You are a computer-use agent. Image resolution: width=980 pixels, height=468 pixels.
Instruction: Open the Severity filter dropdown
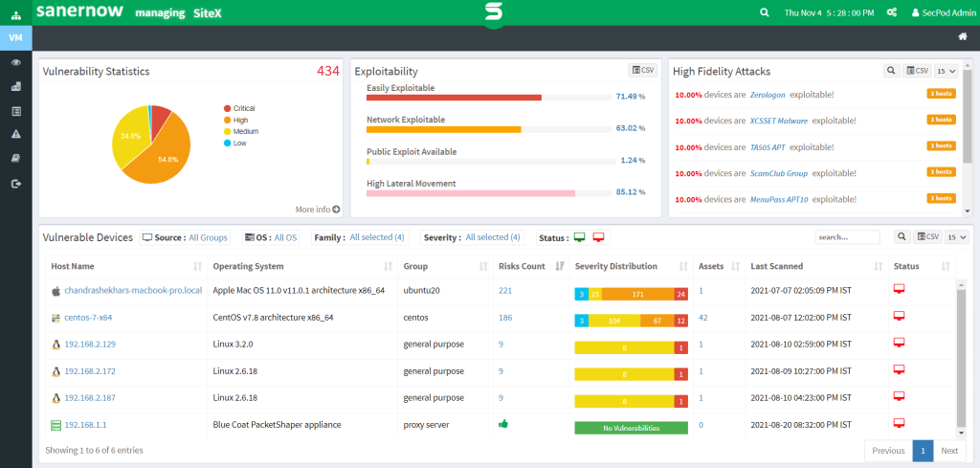pos(492,237)
